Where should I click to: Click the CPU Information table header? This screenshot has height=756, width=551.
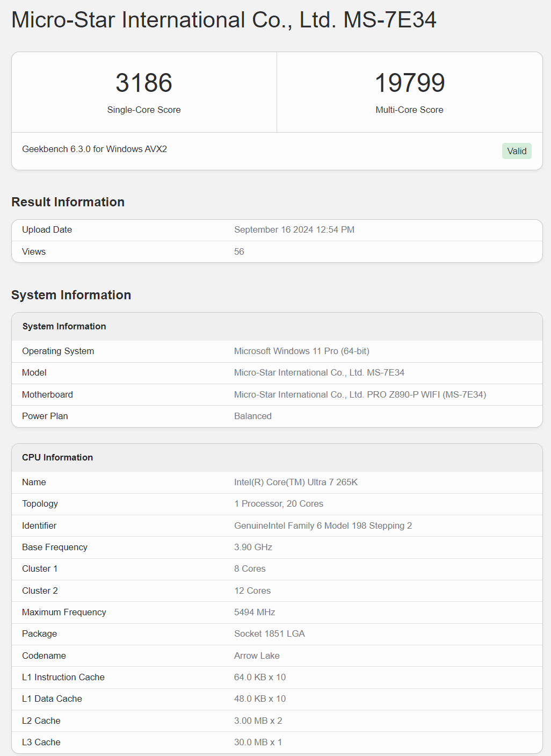(x=57, y=457)
